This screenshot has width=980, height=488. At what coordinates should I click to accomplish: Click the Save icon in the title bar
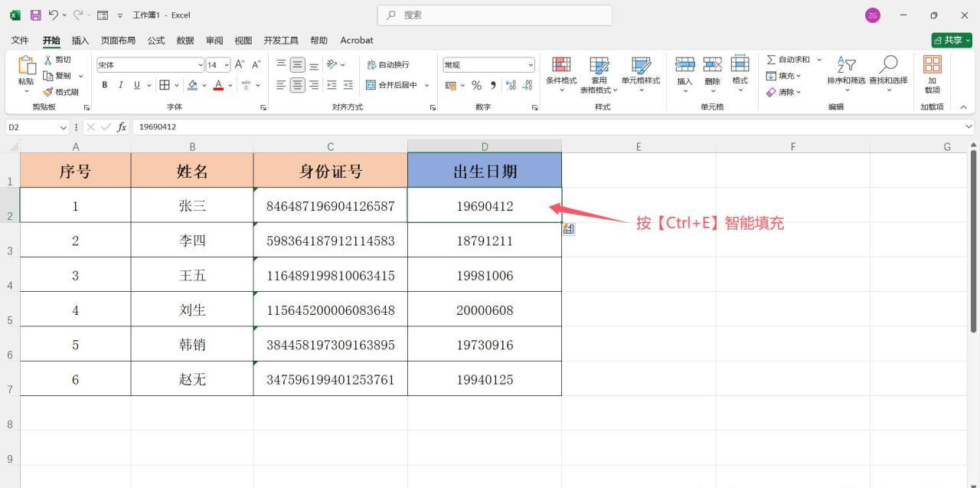click(x=35, y=15)
